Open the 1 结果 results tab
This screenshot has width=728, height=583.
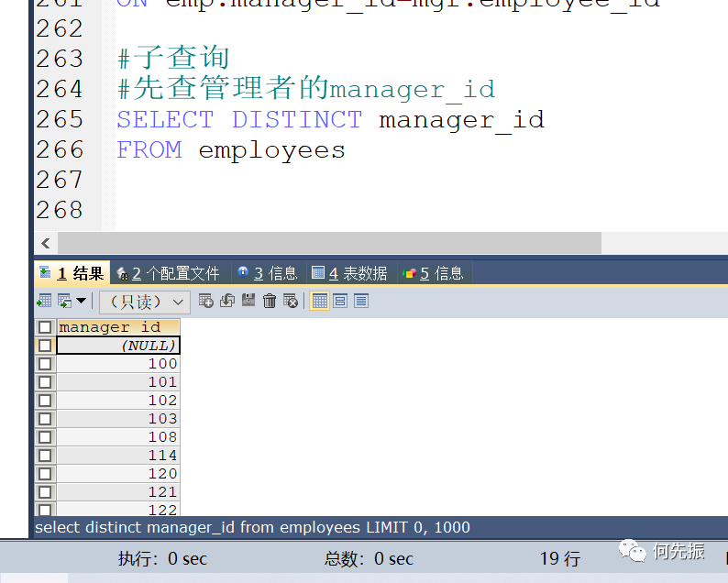pyautogui.click(x=72, y=273)
